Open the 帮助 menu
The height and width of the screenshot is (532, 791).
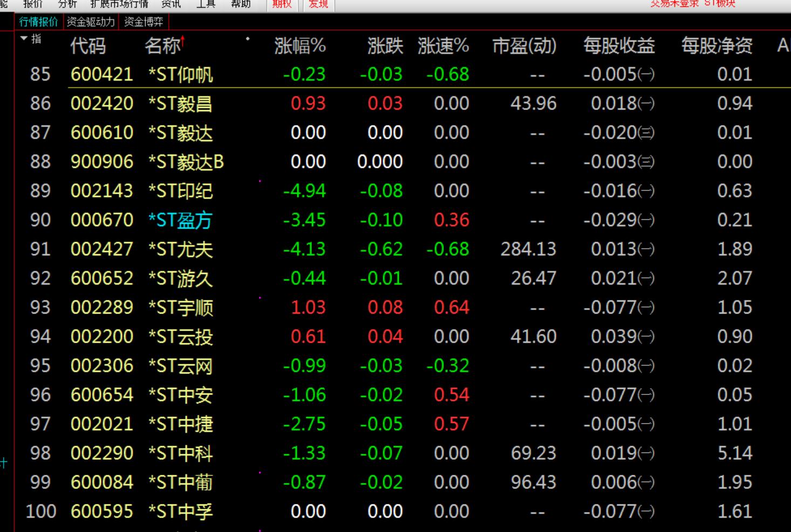click(241, 4)
